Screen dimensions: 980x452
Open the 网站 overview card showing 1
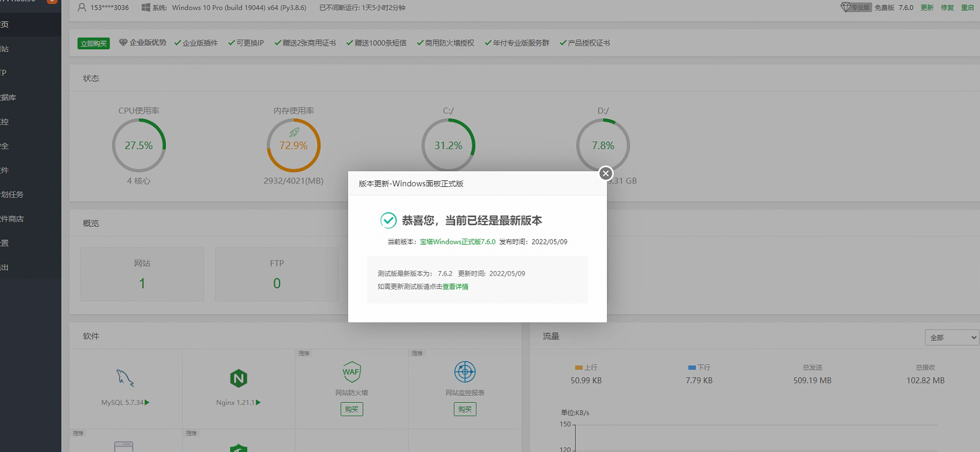(x=142, y=274)
